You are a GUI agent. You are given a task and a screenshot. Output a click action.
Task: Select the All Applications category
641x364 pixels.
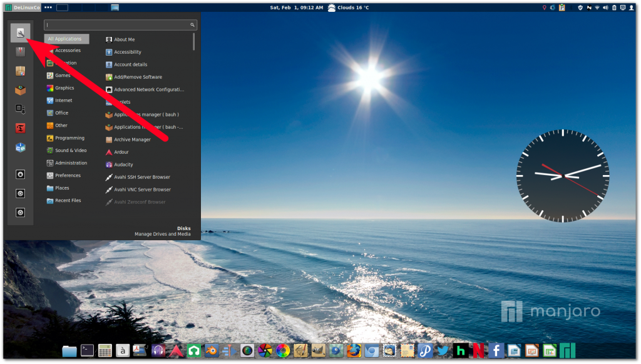[x=66, y=39]
